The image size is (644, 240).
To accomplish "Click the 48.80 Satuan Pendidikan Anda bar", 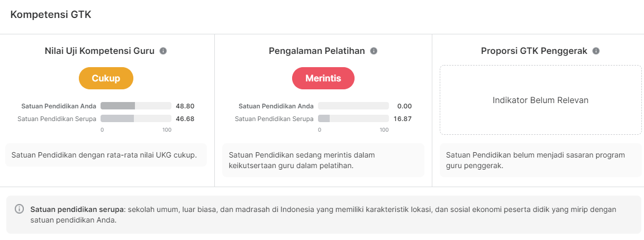I will (135, 106).
